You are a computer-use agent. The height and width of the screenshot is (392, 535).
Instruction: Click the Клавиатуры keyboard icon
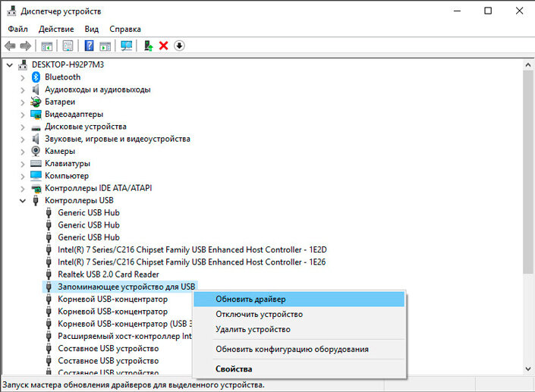(36, 163)
